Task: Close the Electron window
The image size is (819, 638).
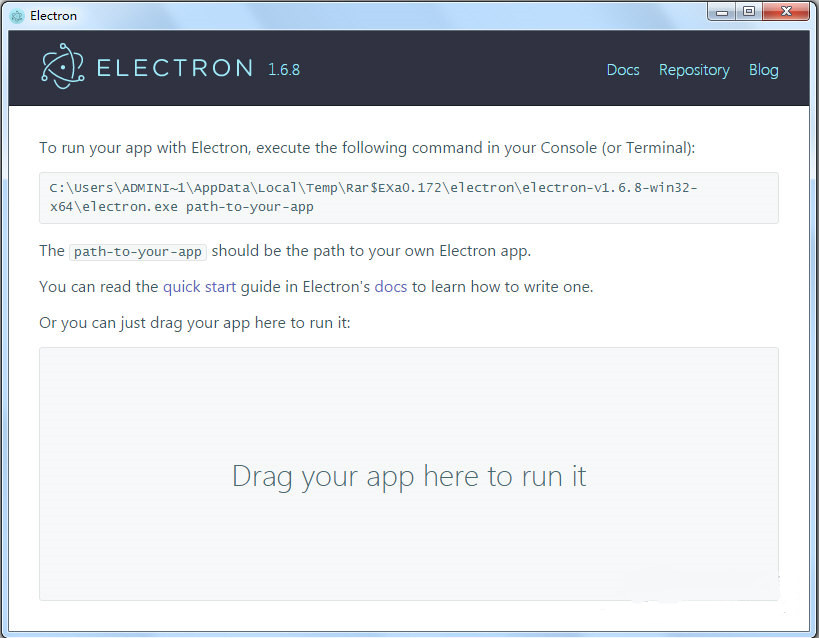Action: point(786,11)
